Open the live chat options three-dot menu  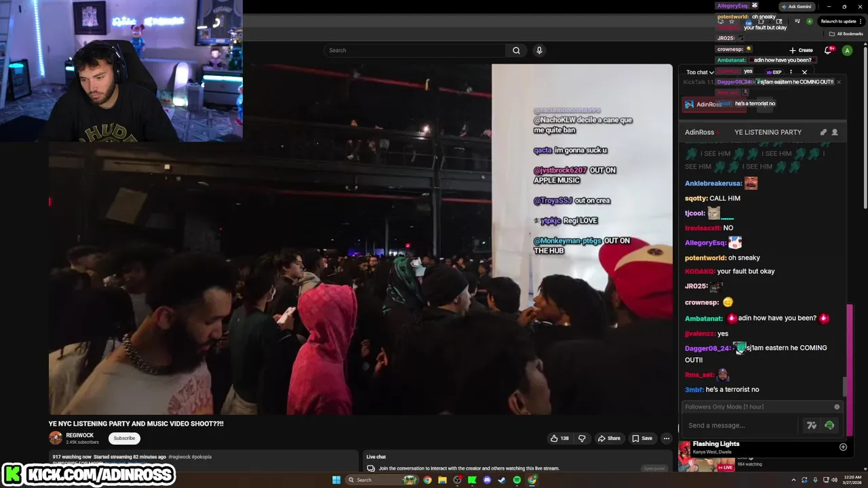pos(791,72)
